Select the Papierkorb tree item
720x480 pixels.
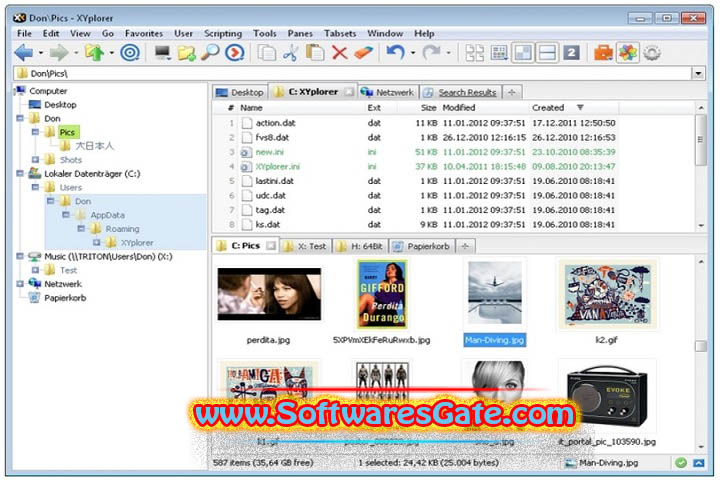click(65, 298)
